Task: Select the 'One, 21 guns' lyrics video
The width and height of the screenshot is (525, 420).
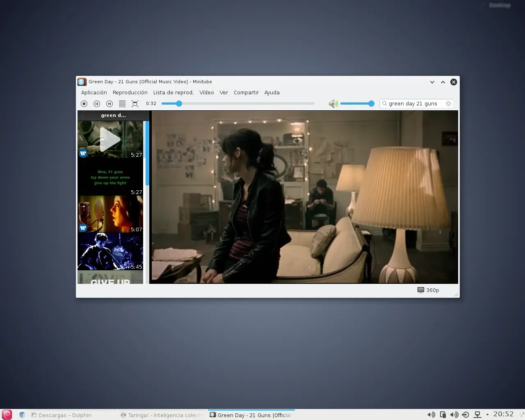Action: coord(110,177)
